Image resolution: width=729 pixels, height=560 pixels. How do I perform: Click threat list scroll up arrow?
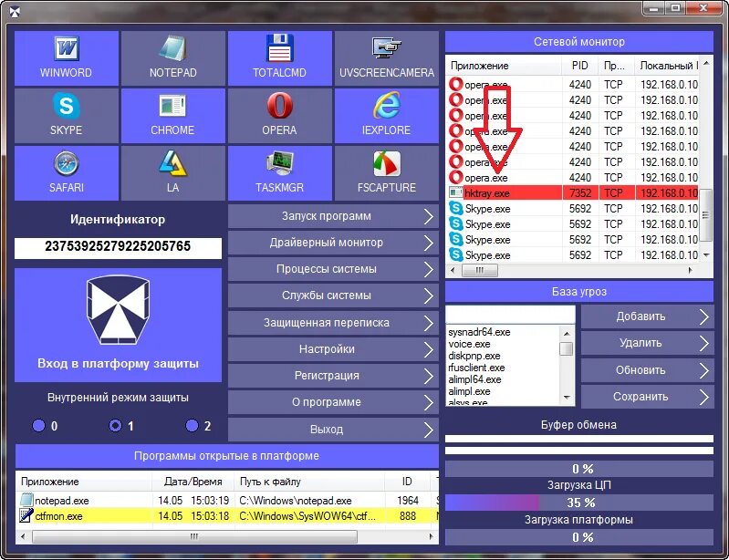point(567,333)
